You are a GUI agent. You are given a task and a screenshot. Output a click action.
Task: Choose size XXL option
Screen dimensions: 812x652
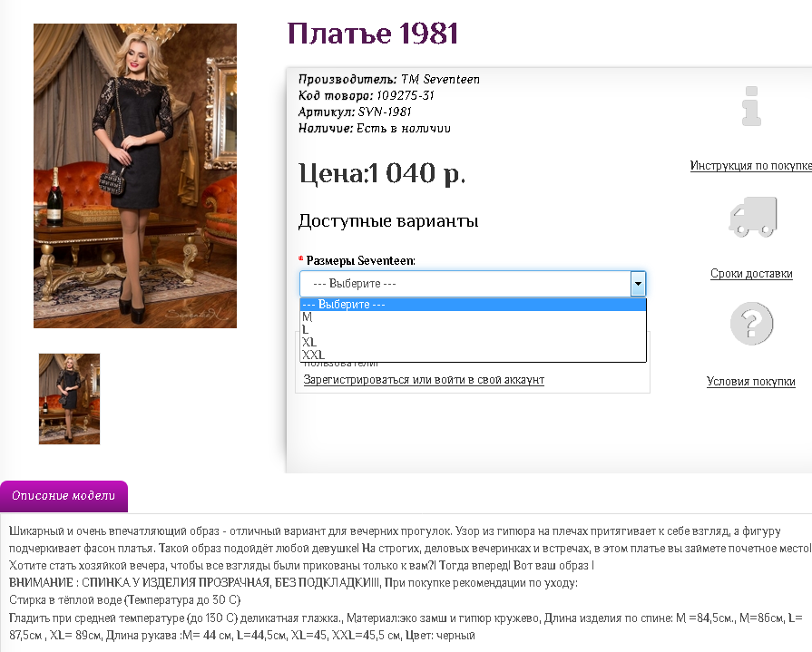click(473, 355)
